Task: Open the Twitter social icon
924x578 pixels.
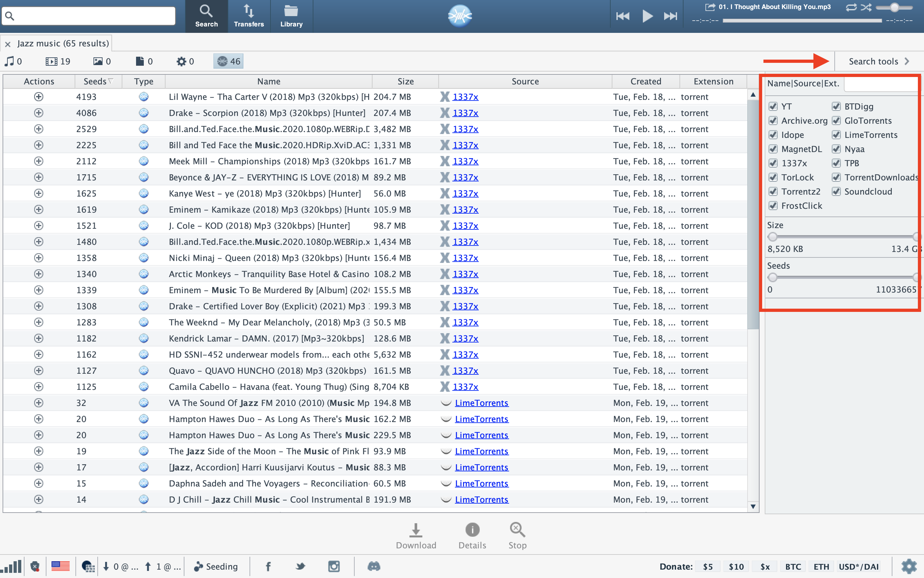Action: pyautogui.click(x=300, y=566)
